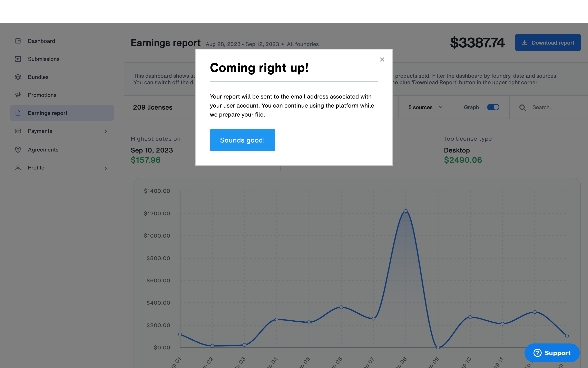Close the 'Coming right up!' dialog
588x368 pixels.
pos(382,60)
